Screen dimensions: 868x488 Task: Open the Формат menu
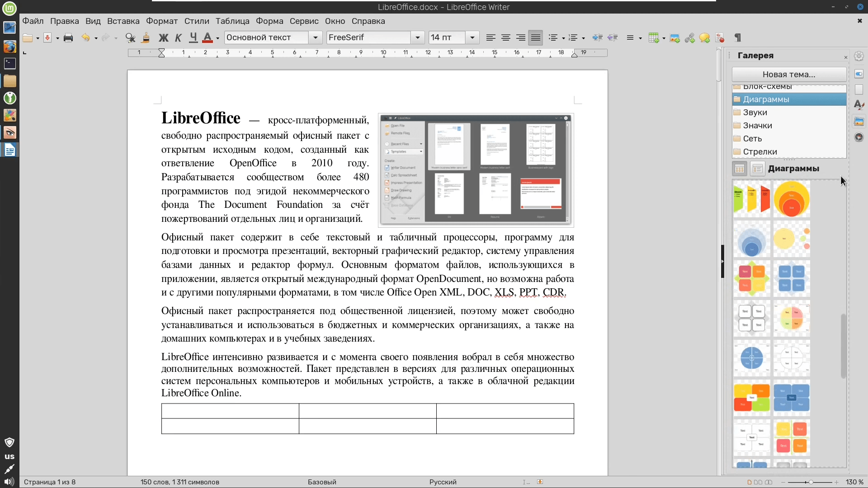click(162, 21)
